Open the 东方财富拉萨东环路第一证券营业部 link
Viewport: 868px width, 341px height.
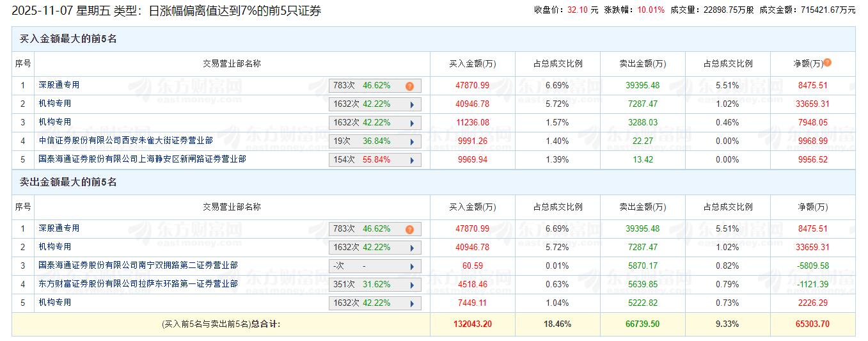pyautogui.click(x=138, y=284)
